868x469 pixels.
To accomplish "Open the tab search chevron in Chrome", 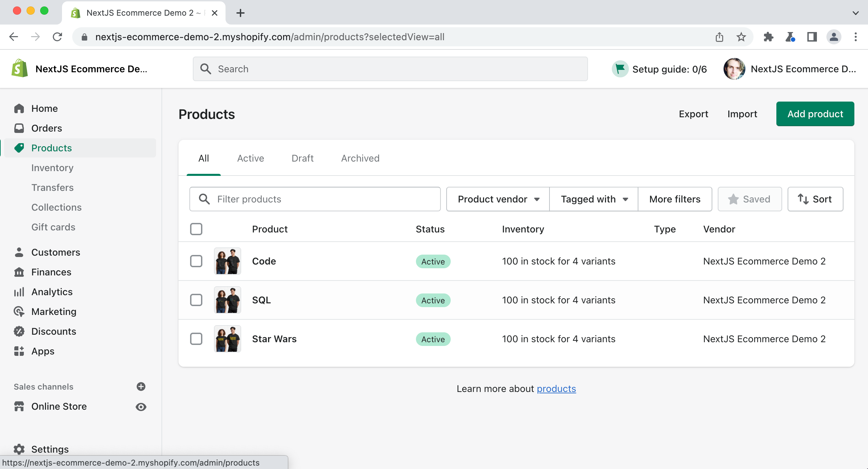I will 855,13.
